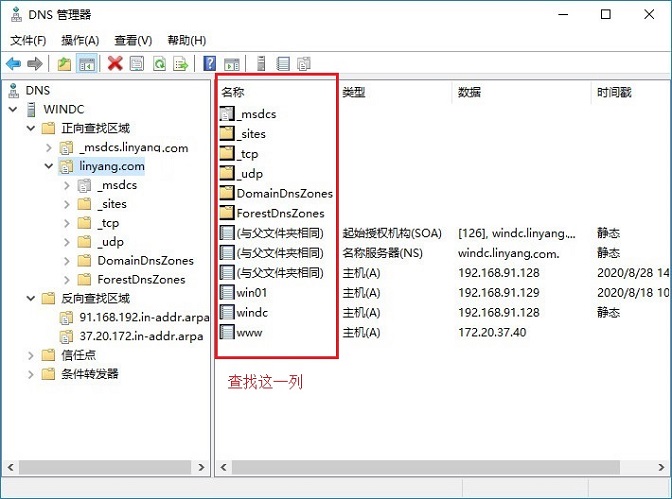672x499 pixels.
Task: Click the tree pane scroll right arrow
Action: pos(201,467)
